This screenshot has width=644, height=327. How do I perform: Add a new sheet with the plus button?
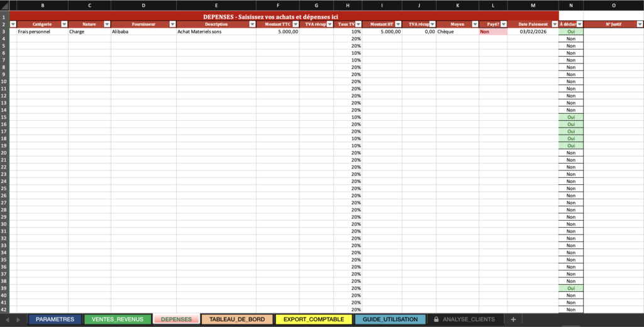(x=513, y=319)
